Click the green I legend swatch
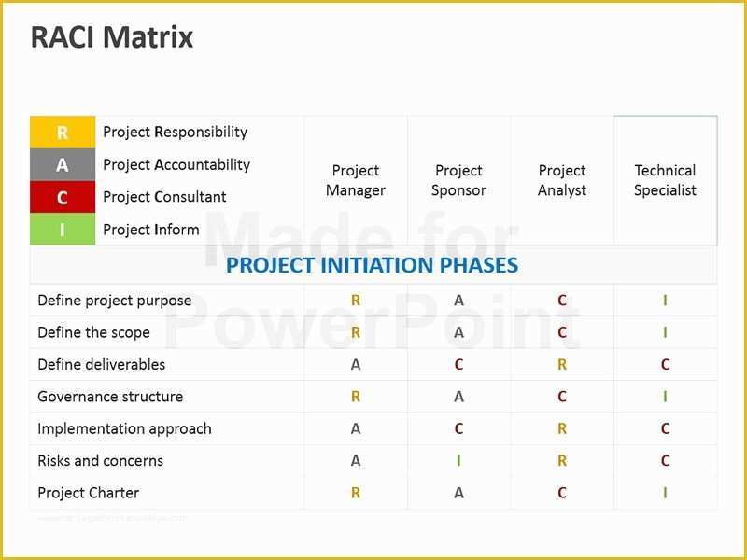This screenshot has height=560, width=747. pyautogui.click(x=63, y=229)
